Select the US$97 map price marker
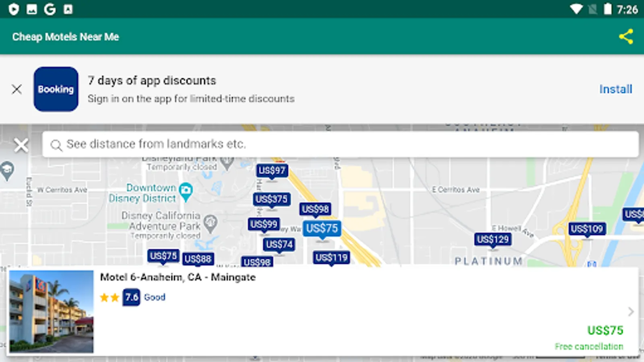This screenshot has width=644, height=362. click(x=272, y=171)
